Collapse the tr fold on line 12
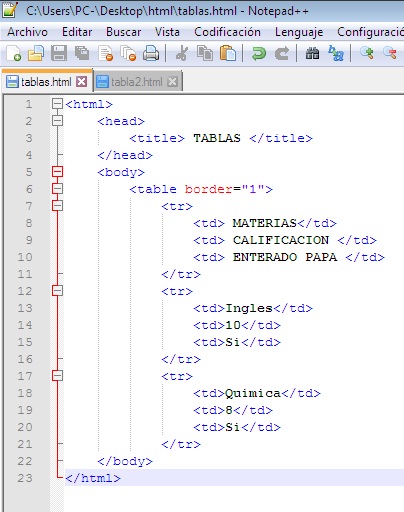Screen dimensions: 404x512 (57, 291)
